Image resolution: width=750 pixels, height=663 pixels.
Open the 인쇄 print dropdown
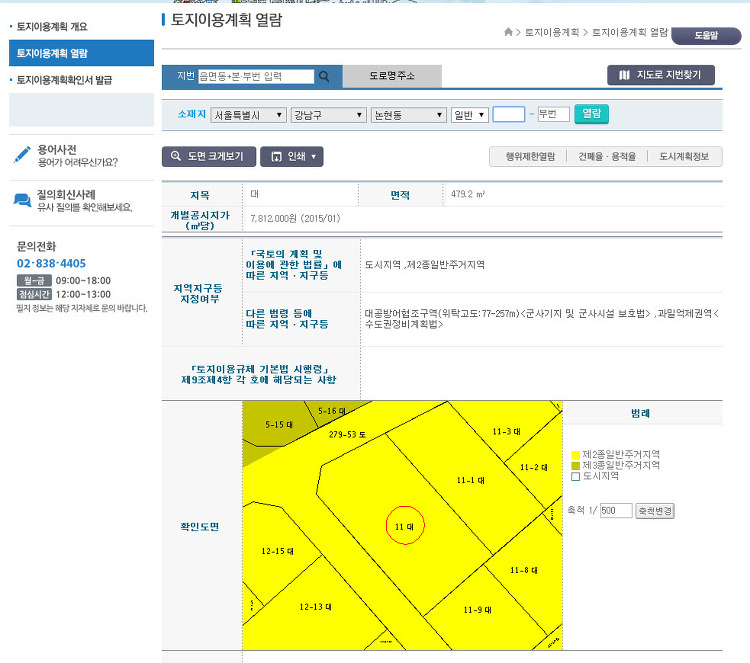pyautogui.click(x=292, y=157)
